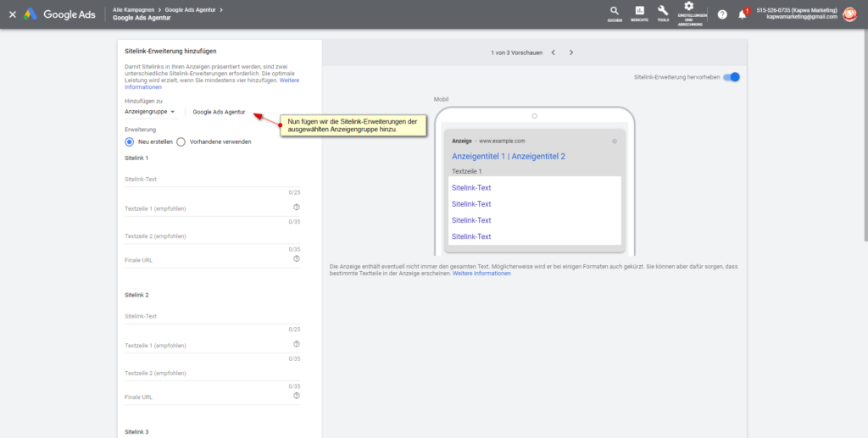Viewport: 868px width, 438px height.
Task: Click the account profile avatar
Action: point(849,14)
